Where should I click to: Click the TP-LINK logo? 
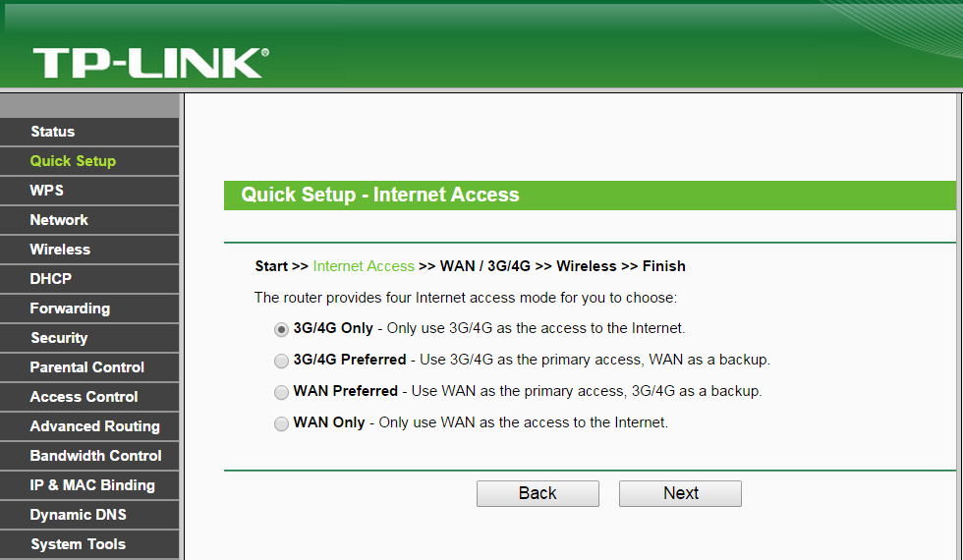150,64
